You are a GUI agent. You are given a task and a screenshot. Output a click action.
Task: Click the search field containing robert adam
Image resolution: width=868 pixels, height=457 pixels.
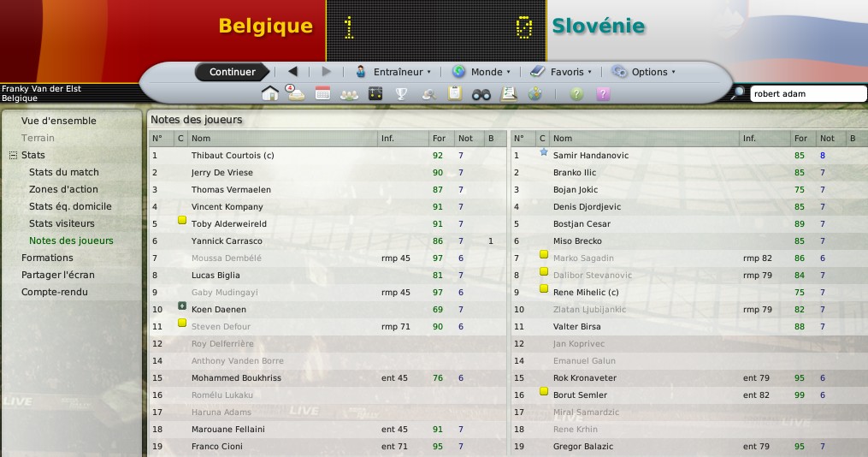807,93
